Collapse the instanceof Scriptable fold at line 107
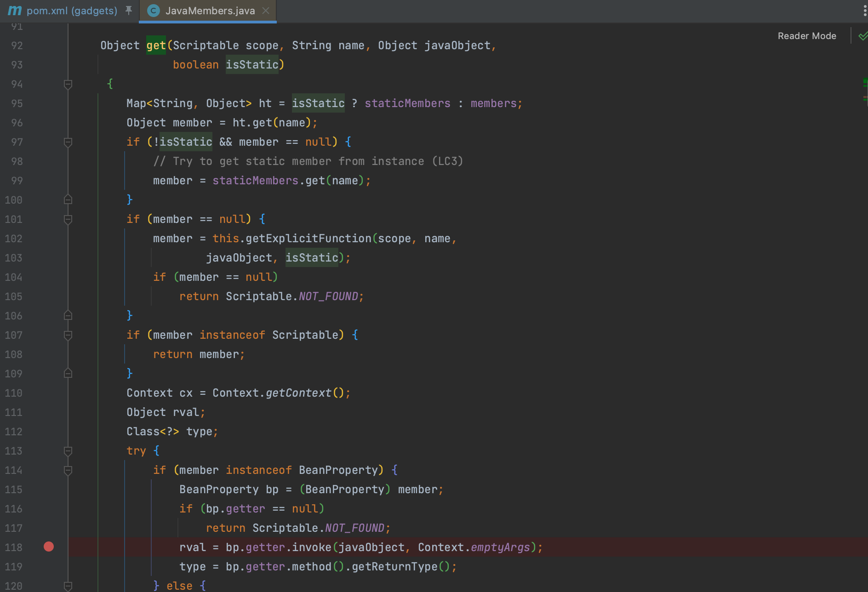 (68, 335)
